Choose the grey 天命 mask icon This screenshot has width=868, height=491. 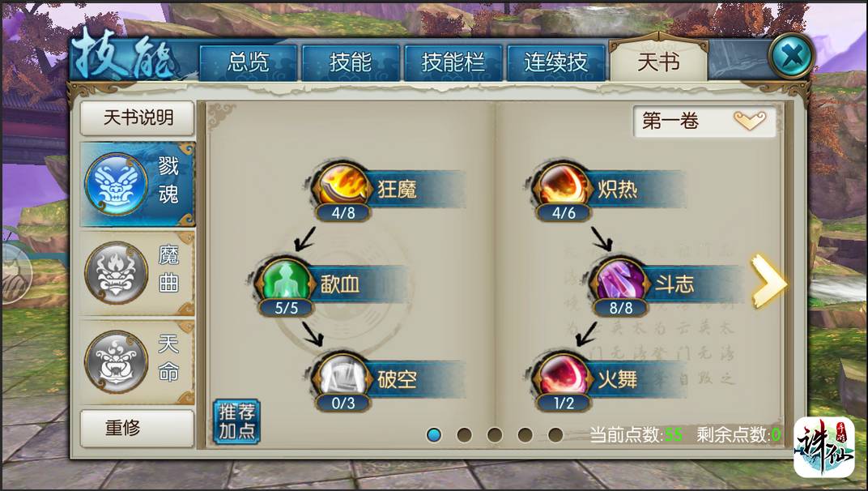pos(117,361)
